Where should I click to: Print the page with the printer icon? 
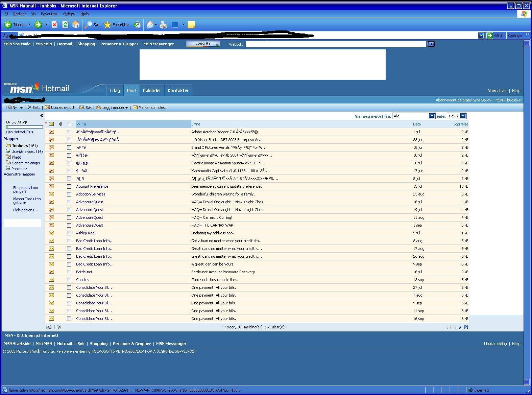point(163,25)
